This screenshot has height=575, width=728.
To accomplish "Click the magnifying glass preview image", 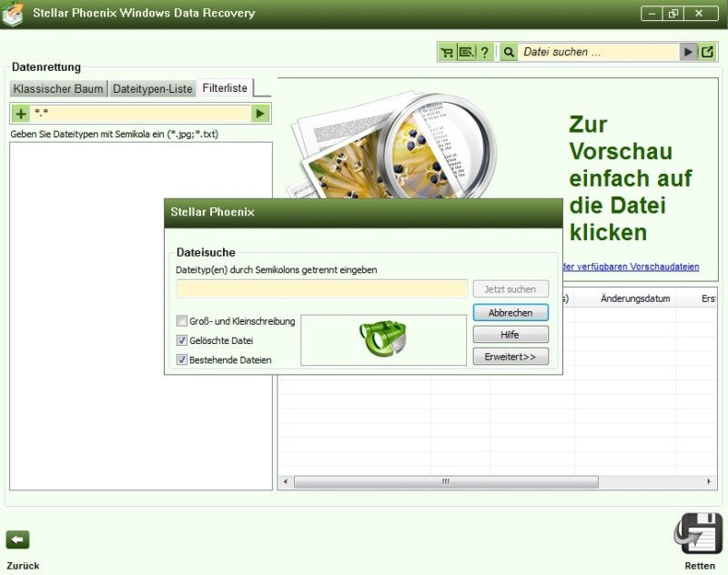I will point(392,146).
